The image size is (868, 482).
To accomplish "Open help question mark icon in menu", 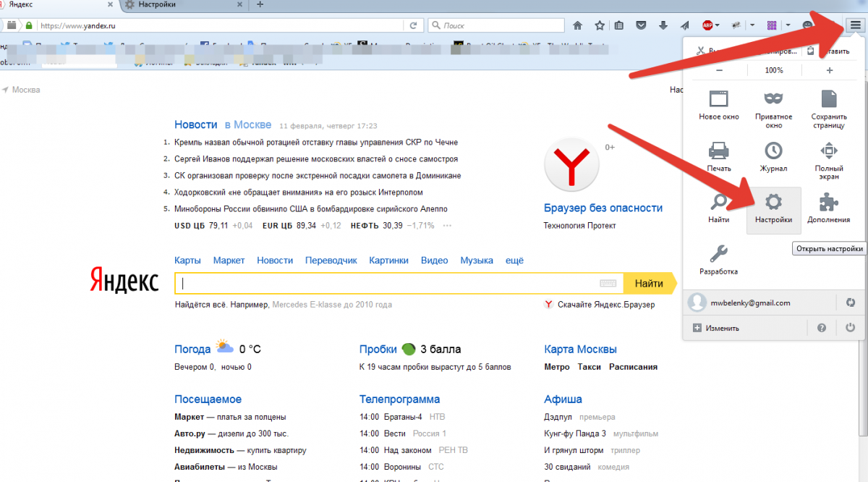I will (822, 328).
